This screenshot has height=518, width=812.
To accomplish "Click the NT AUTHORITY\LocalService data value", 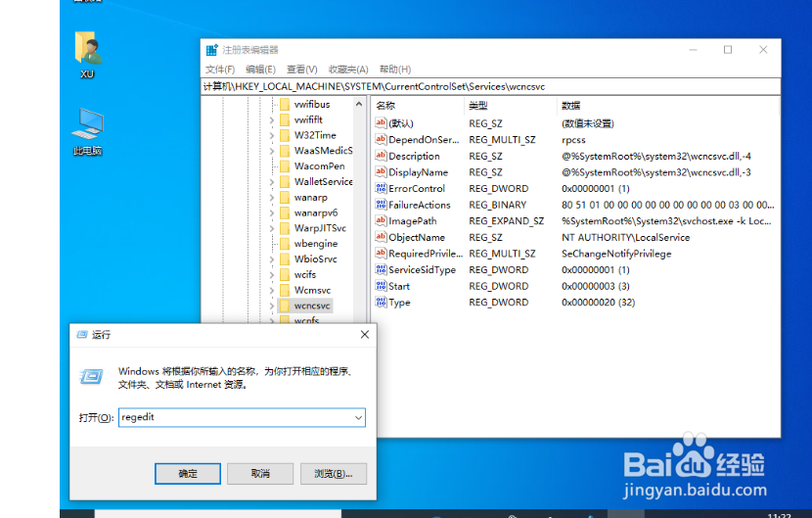I will pos(625,237).
